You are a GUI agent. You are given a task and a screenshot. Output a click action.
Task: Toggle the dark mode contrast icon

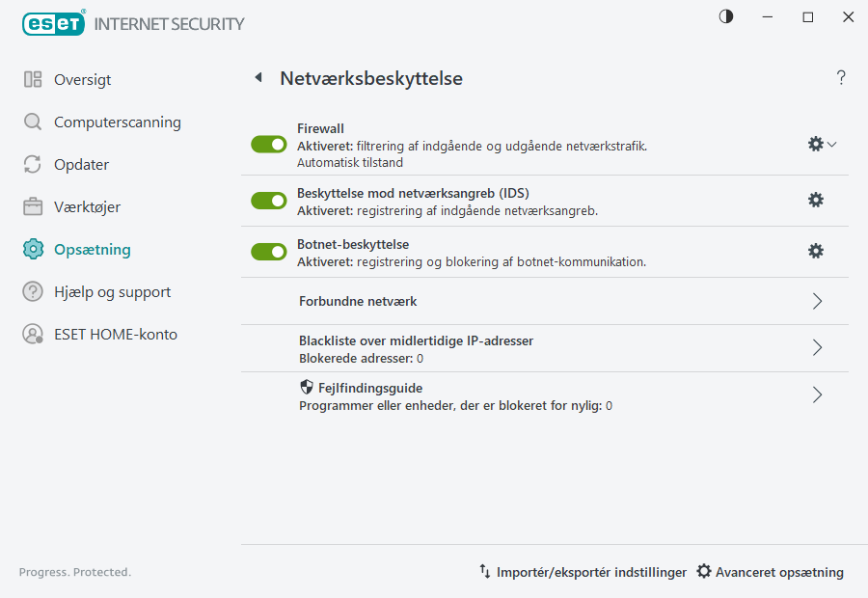pos(724,16)
